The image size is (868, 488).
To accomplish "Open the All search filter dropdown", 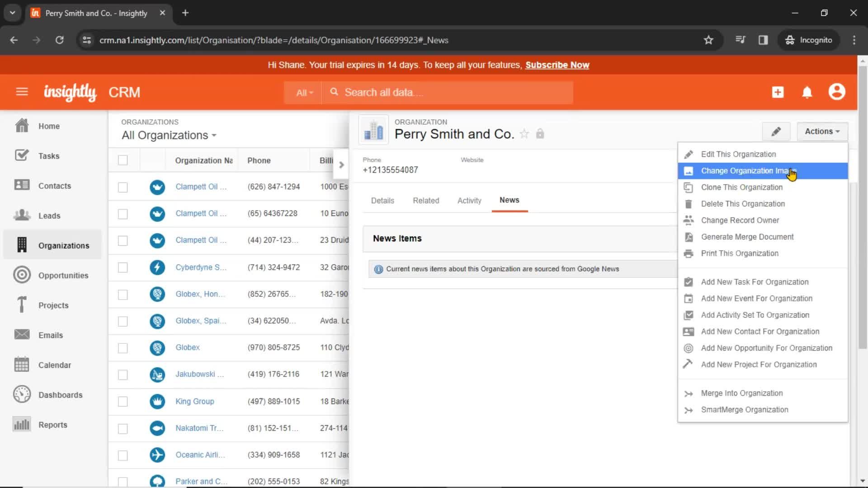I will pos(304,93).
